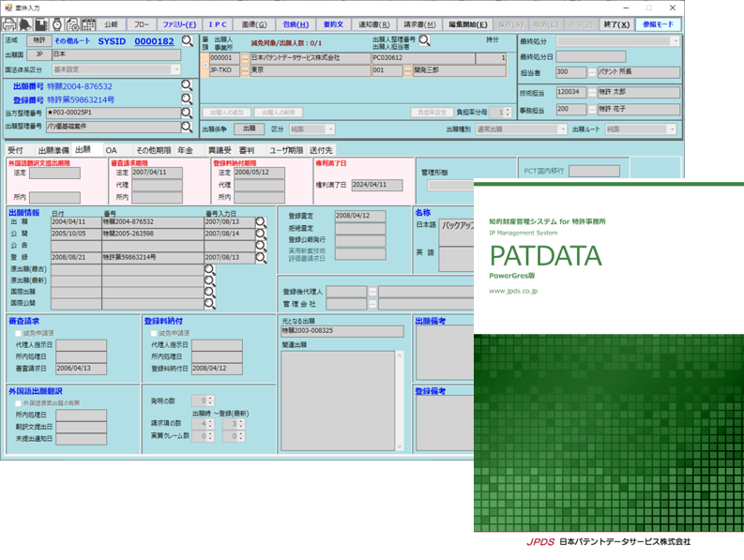Click the 出願 button beside 出願係争
The width and height of the screenshot is (744, 560).
point(250,129)
